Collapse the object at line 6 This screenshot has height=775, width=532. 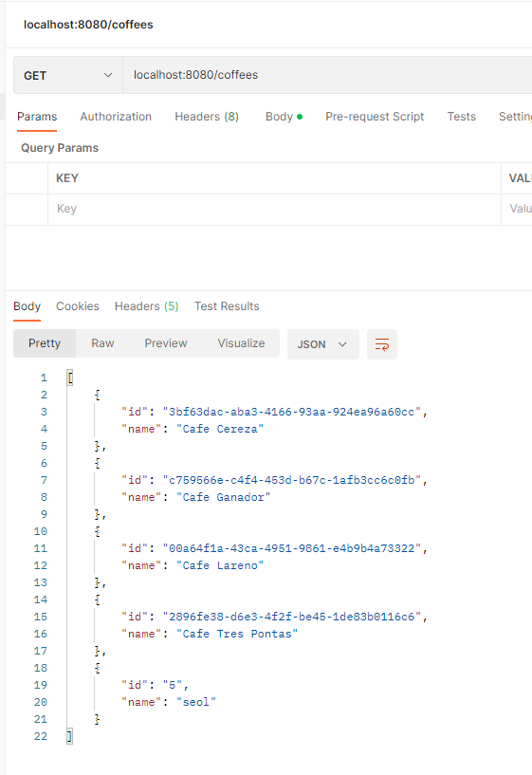98,463
